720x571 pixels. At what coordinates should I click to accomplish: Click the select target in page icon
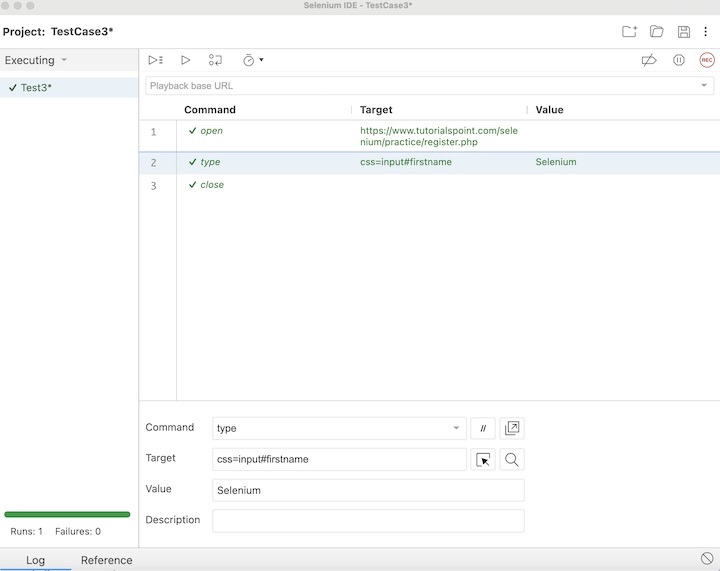483,459
